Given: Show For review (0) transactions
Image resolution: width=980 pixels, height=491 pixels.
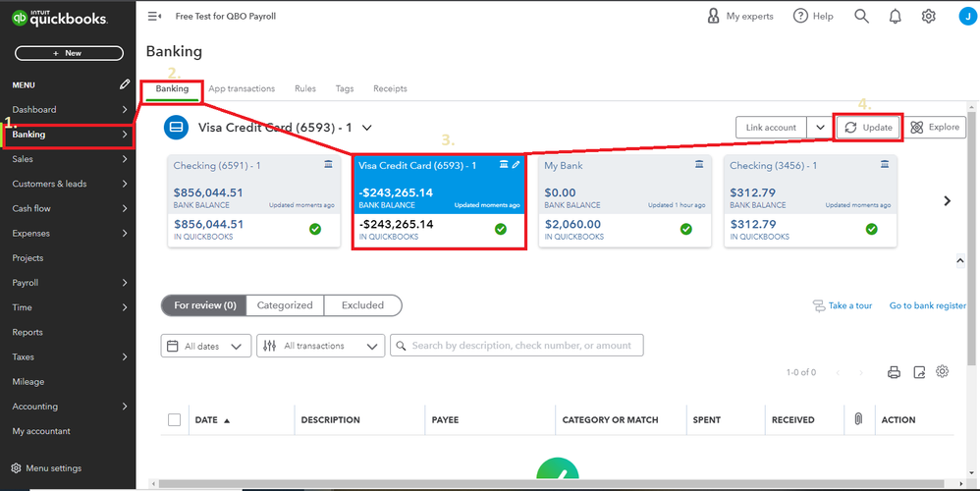Looking at the screenshot, I should (204, 305).
